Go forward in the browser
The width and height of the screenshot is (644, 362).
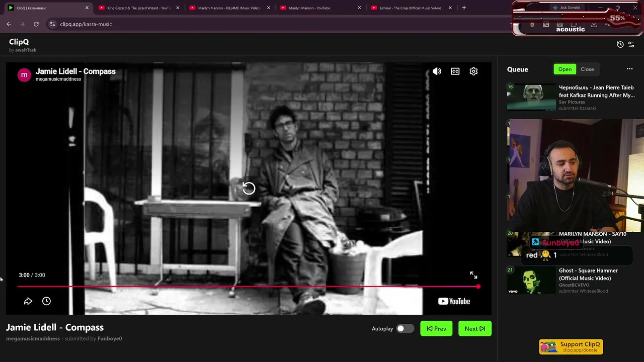22,24
